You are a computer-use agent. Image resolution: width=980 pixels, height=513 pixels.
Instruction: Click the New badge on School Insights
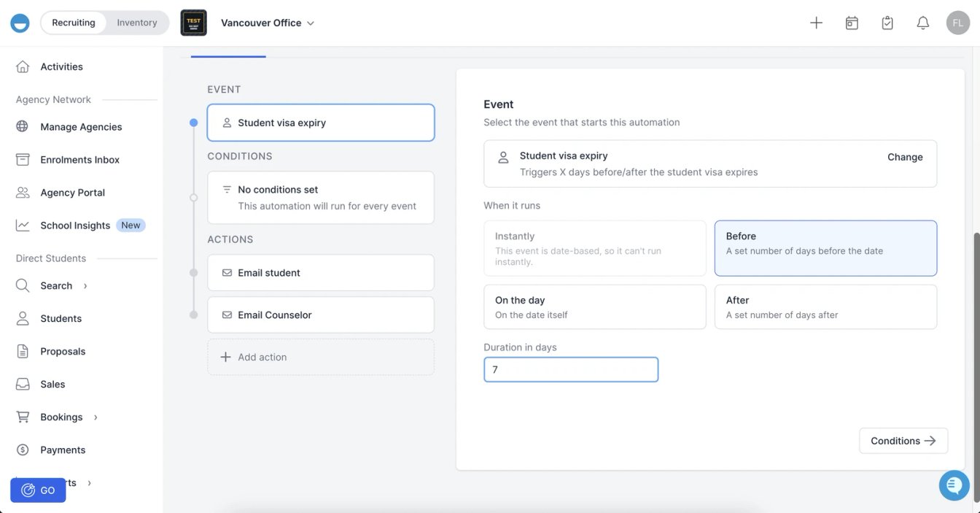pyautogui.click(x=131, y=225)
